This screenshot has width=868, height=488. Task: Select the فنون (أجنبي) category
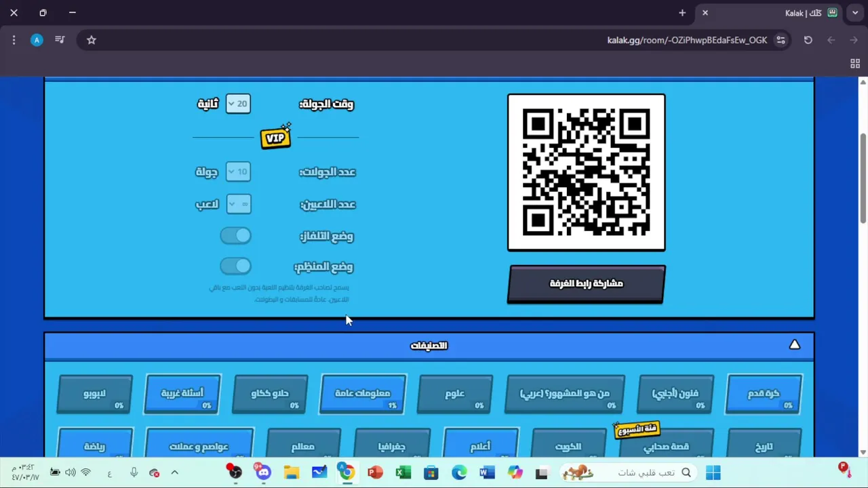[x=676, y=394]
